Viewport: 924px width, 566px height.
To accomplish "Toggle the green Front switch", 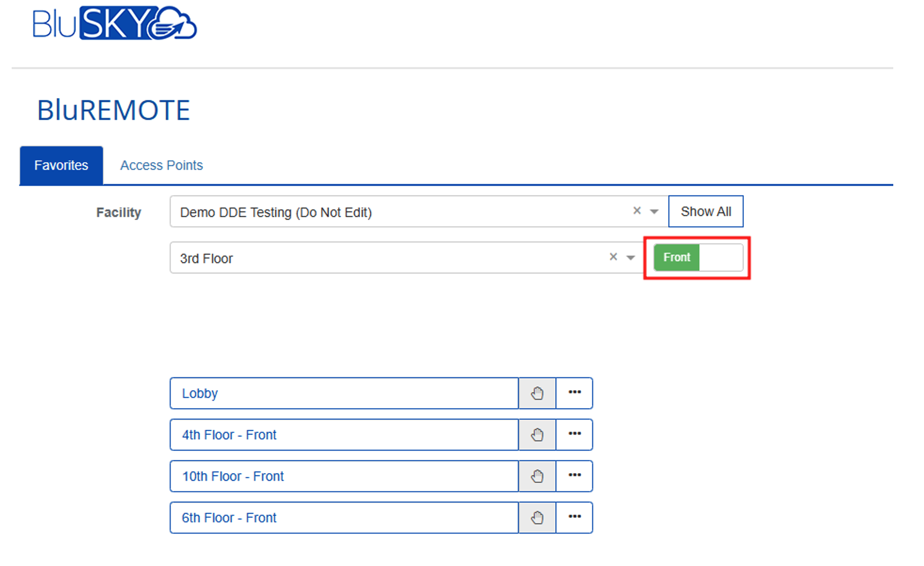I will point(698,258).
